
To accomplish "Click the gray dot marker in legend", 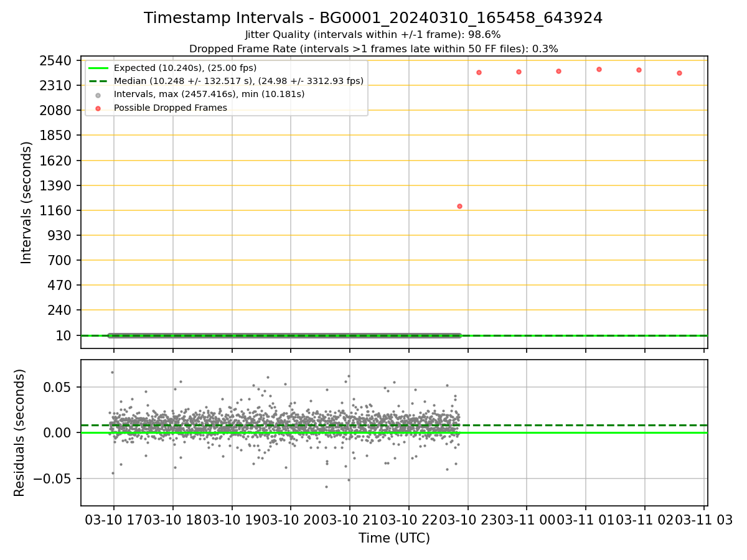I will pos(98,95).
